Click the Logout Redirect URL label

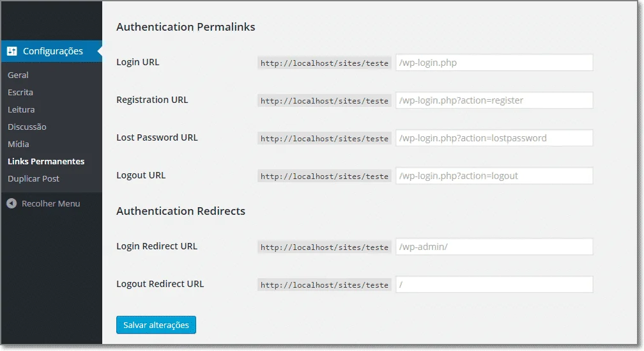pos(160,284)
